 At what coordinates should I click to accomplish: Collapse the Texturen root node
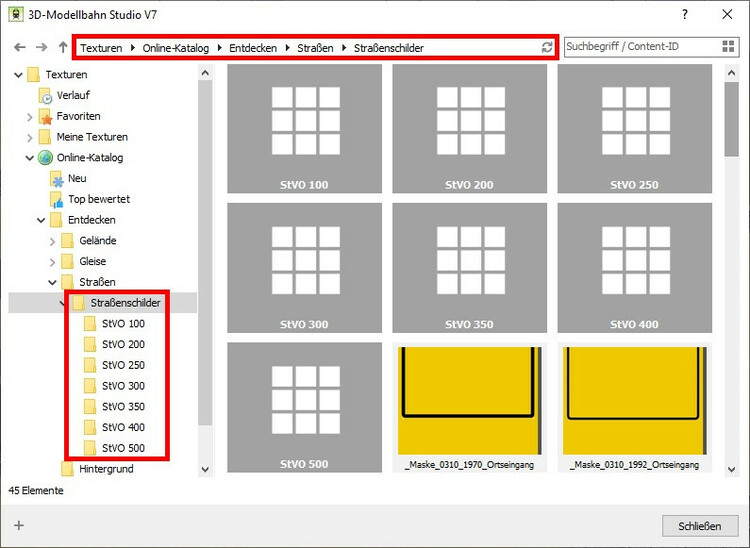tap(18, 75)
